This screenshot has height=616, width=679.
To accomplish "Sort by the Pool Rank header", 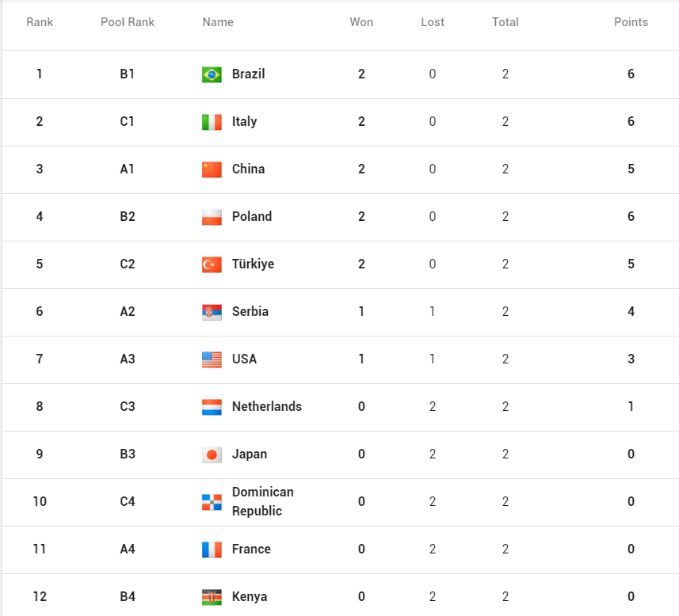I will pyautogui.click(x=128, y=22).
